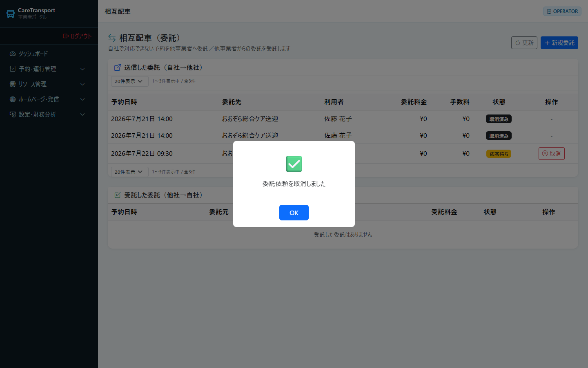
Task: Click the リソース管理 vehicle icon
Action: (x=13, y=84)
